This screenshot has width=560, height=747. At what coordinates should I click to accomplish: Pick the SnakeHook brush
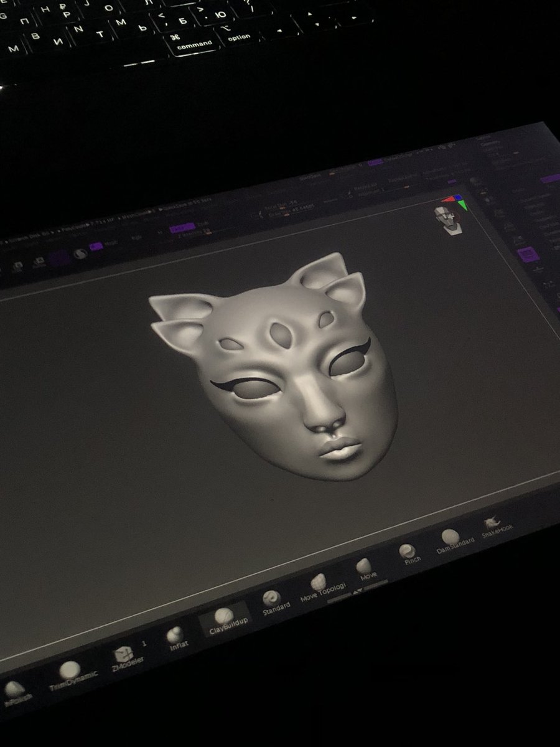(496, 526)
